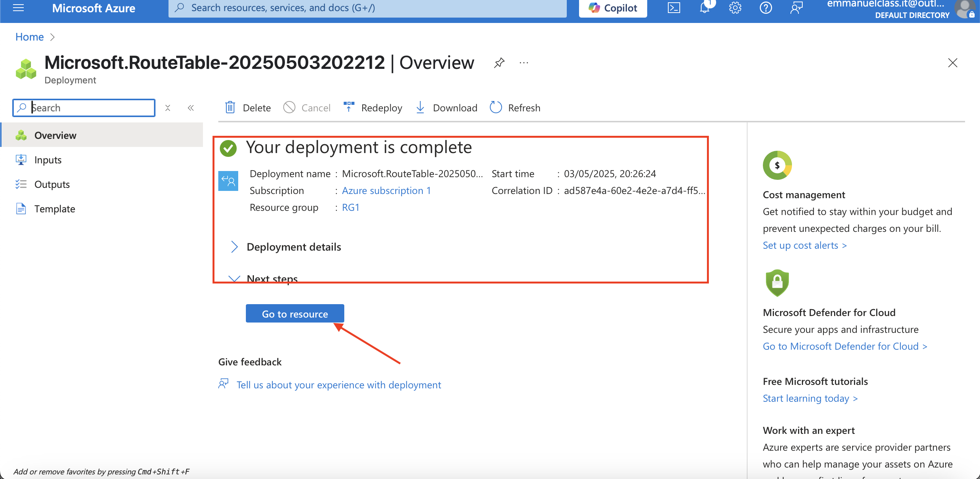The width and height of the screenshot is (980, 479).
Task: Pin the deployment to dashboard
Action: [499, 63]
